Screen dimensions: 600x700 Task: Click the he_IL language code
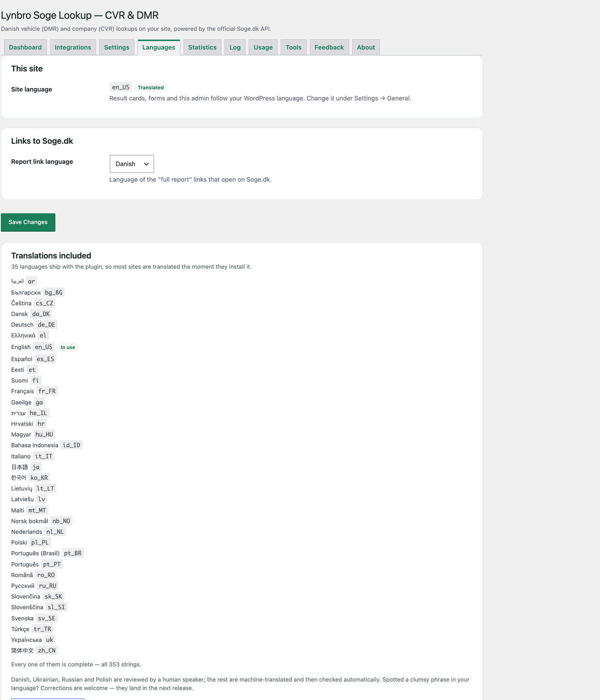tap(38, 413)
